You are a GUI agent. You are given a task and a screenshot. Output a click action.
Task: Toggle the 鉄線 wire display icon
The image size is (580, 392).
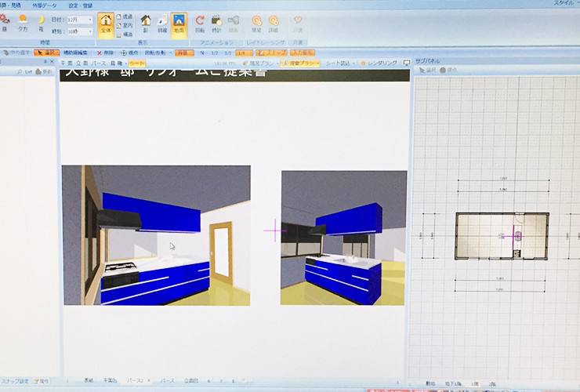coord(162,24)
